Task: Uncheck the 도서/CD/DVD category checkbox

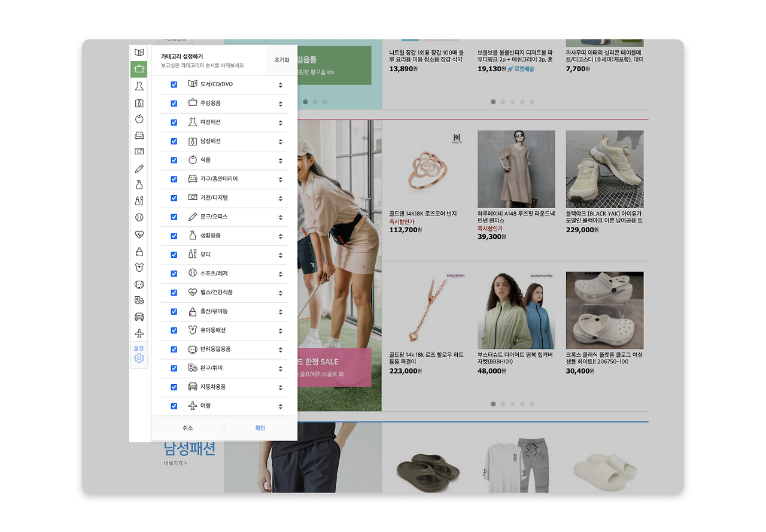Action: point(174,84)
